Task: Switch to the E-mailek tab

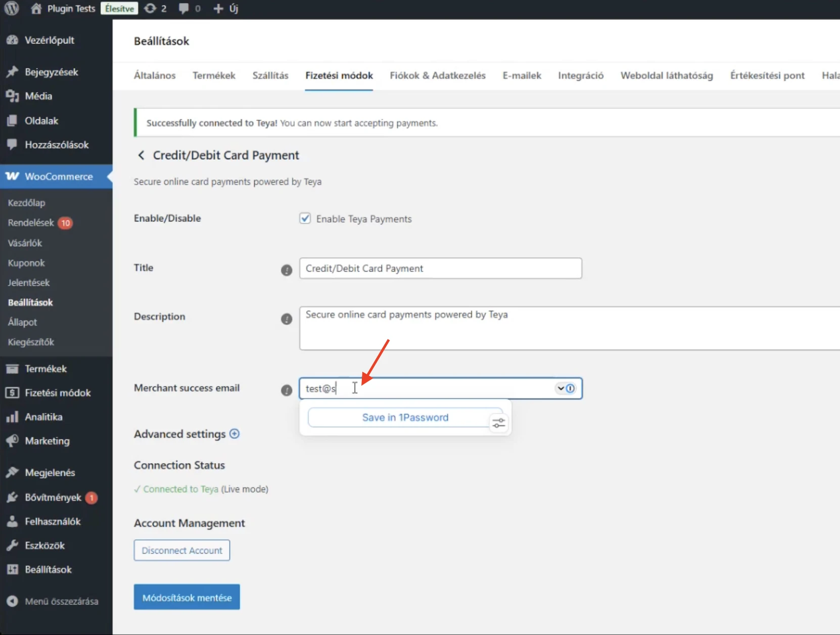Action: tap(522, 75)
